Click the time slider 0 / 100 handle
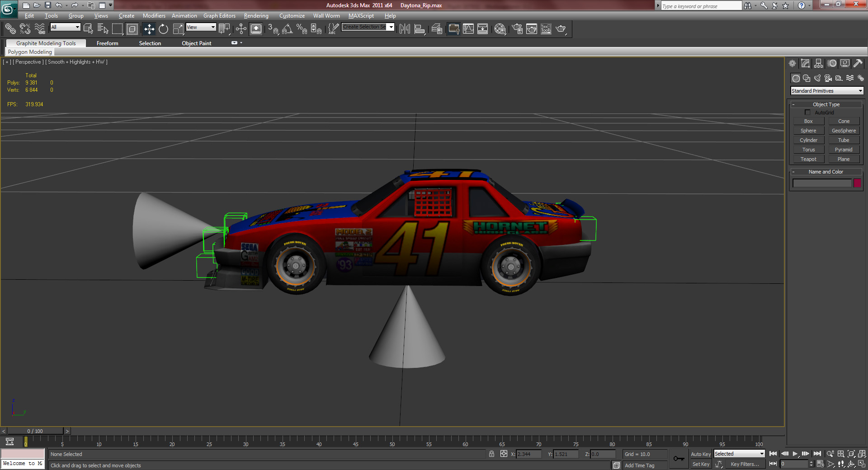The image size is (868, 470). coord(35,431)
